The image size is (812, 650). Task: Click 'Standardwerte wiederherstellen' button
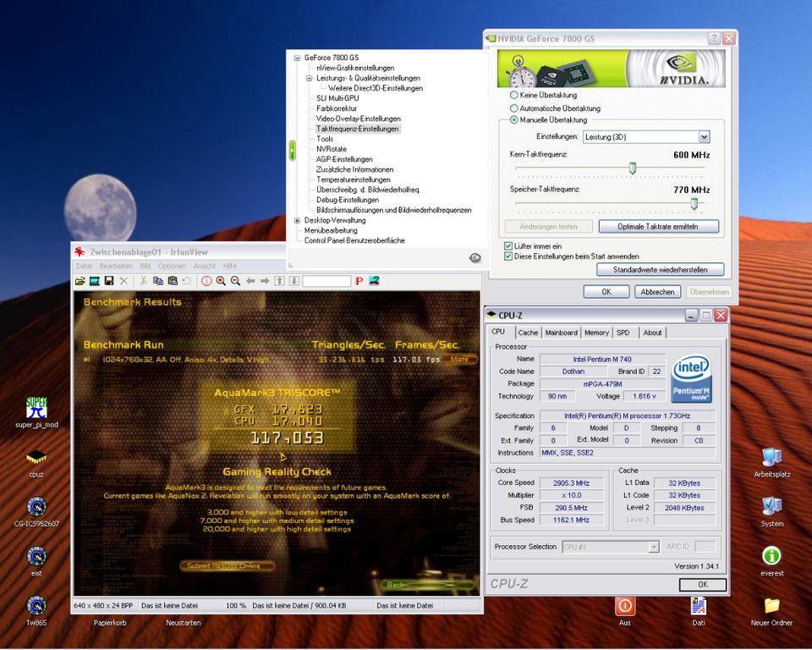[x=661, y=269]
